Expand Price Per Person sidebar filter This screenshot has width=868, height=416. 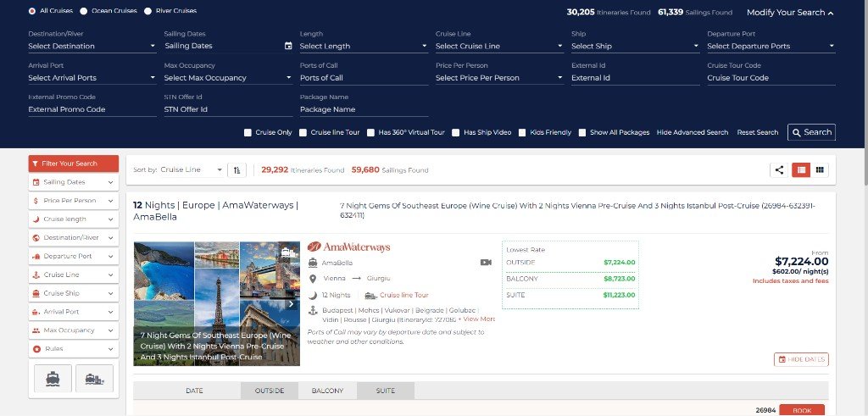click(x=74, y=201)
